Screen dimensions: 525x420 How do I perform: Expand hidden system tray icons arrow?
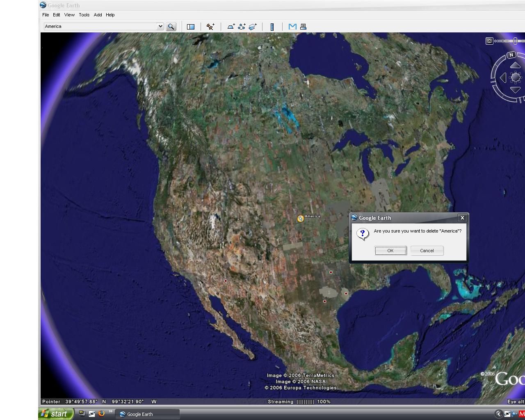point(499,414)
